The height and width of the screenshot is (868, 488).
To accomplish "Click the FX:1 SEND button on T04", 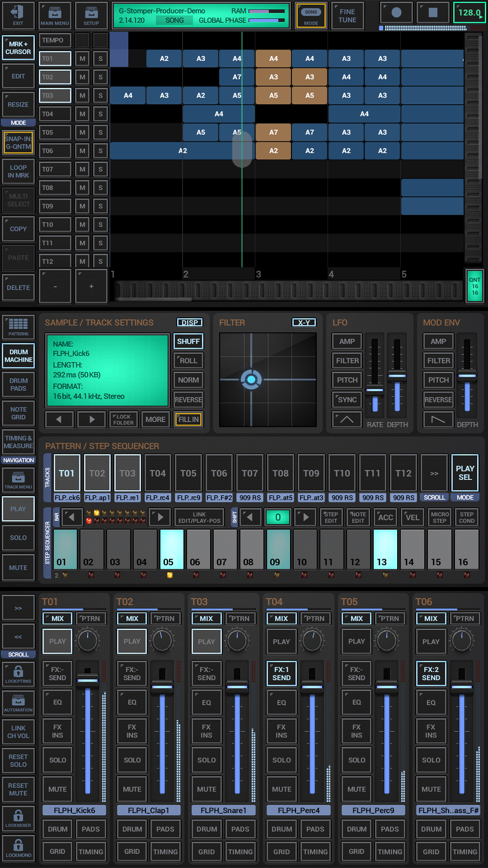I will pos(281,674).
